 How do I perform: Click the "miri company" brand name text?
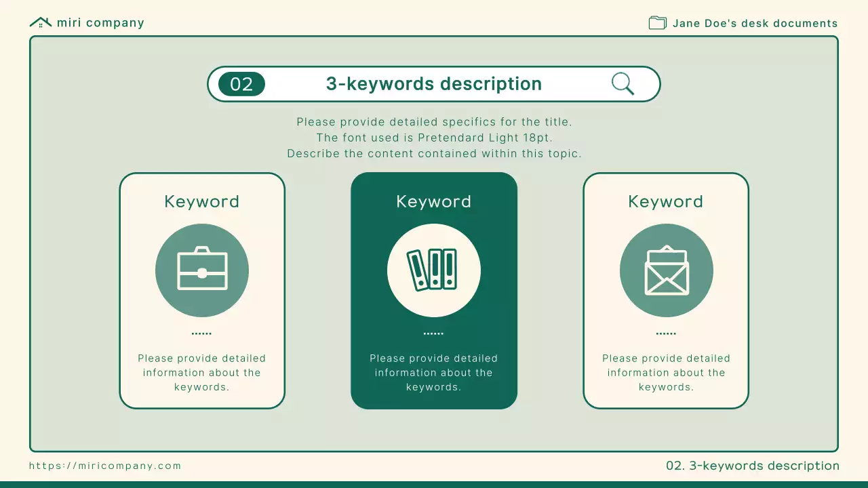(100, 22)
